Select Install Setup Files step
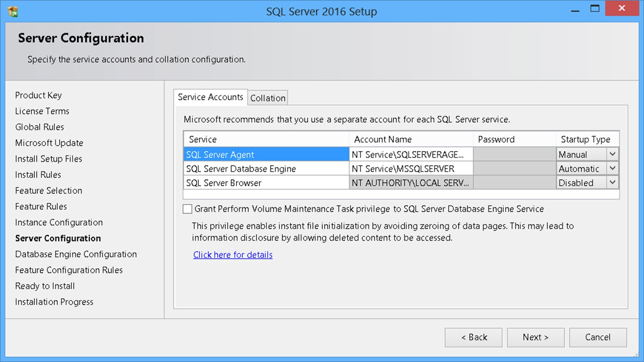 pos(48,159)
